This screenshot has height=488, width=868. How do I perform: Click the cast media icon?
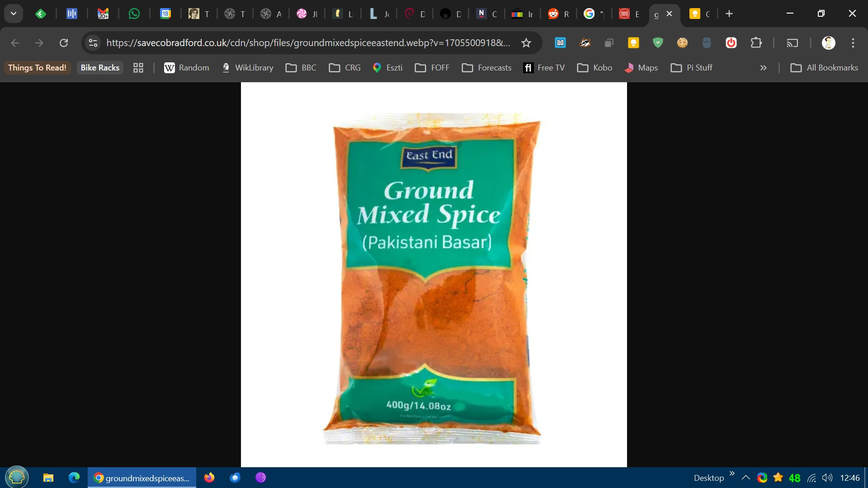tap(792, 43)
